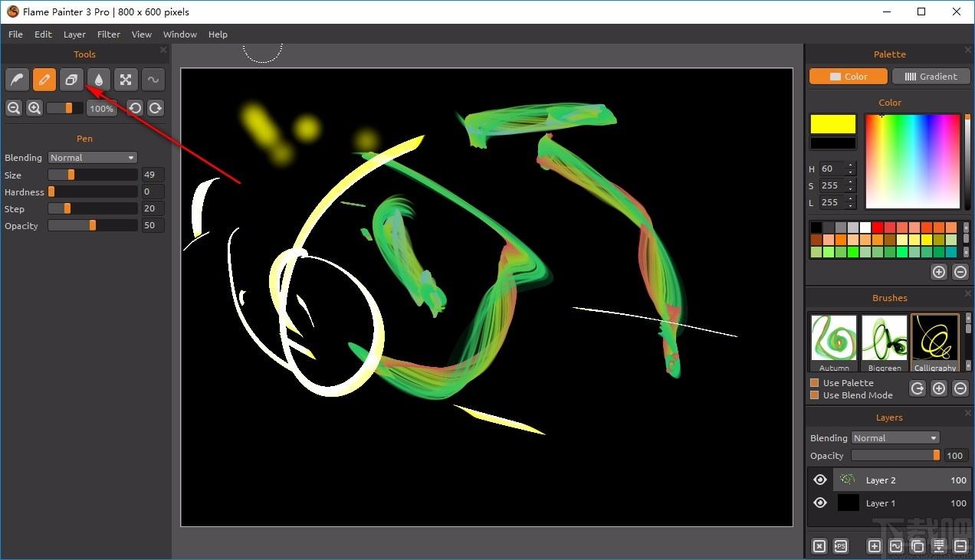Add a color to the palette swatches
The height and width of the screenshot is (560, 975).
[939, 271]
